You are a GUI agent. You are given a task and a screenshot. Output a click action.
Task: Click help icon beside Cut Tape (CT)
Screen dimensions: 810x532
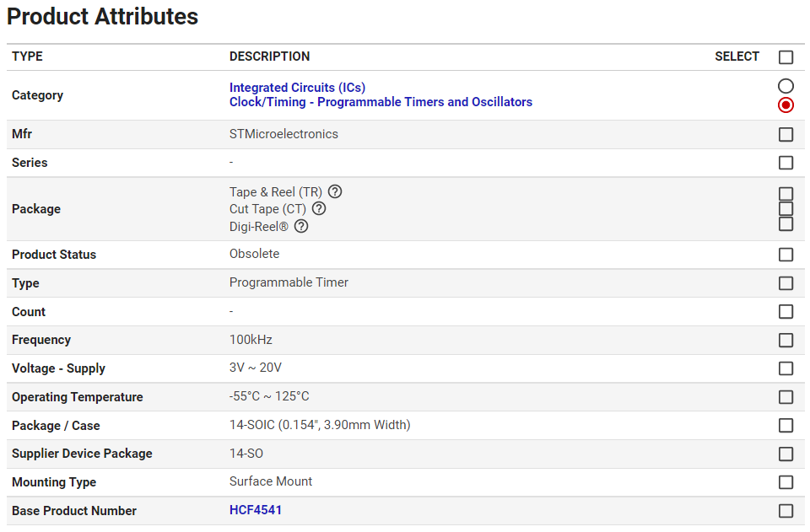[319, 208]
